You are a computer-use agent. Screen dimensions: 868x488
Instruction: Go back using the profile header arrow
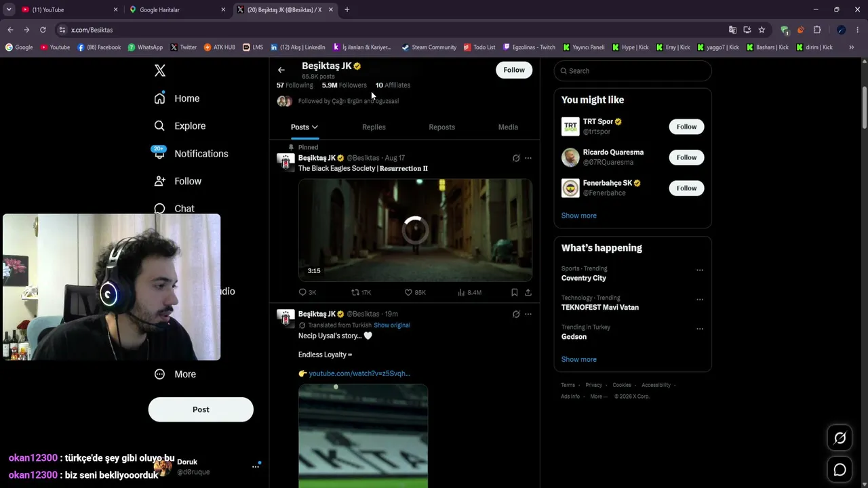[281, 70]
